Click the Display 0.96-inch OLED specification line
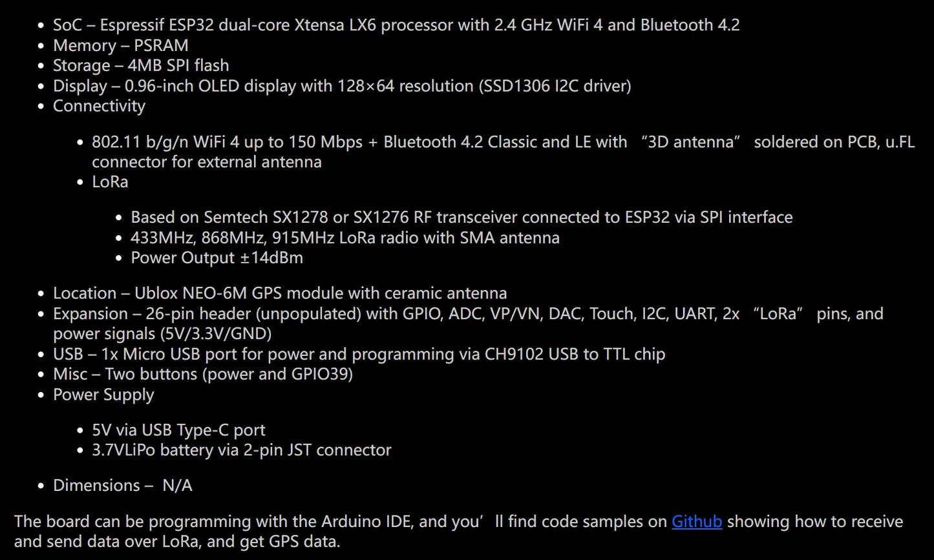 coord(342,86)
